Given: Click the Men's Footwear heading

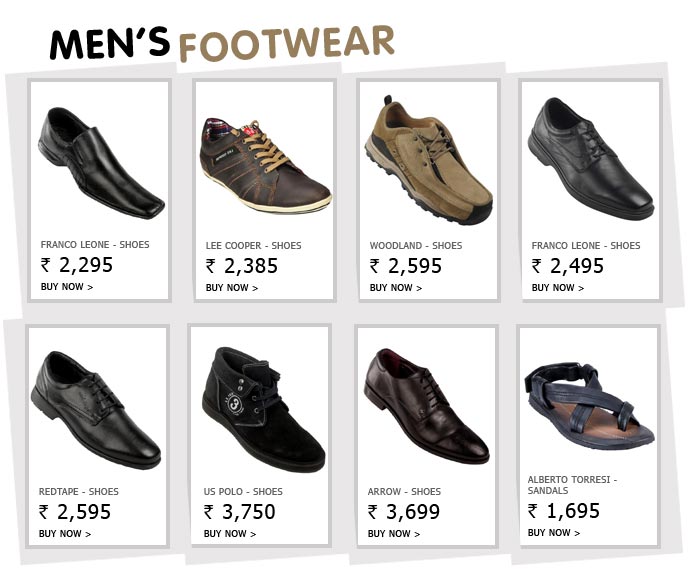Looking at the screenshot, I should (222, 42).
